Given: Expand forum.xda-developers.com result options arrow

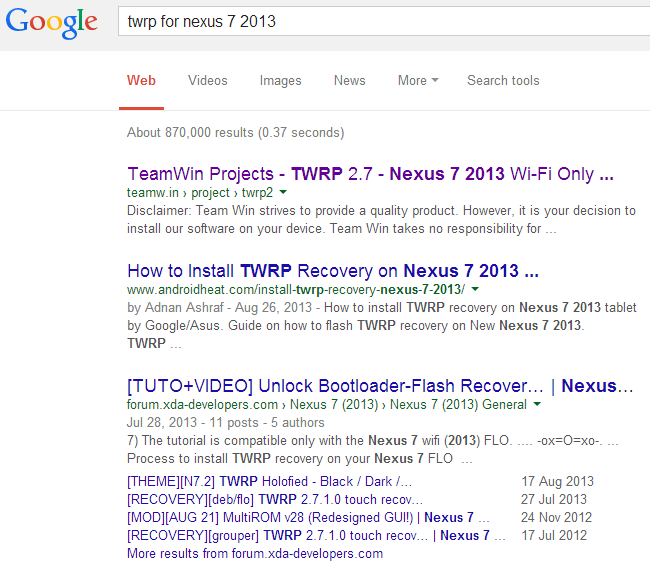Looking at the screenshot, I should [538, 405].
